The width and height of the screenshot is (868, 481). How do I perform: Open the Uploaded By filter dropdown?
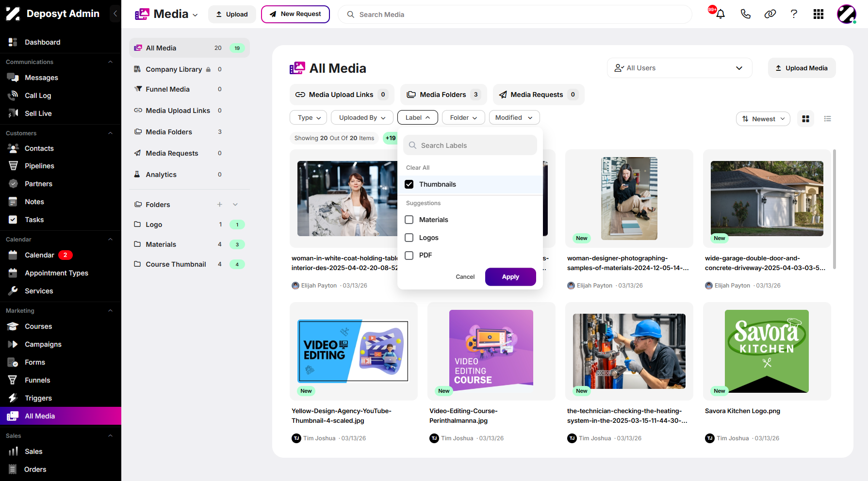point(362,117)
